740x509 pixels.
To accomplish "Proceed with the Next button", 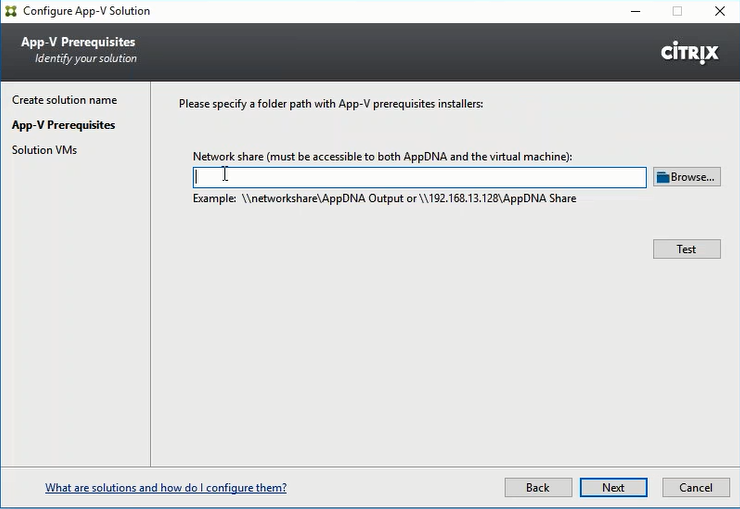I will 613,488.
